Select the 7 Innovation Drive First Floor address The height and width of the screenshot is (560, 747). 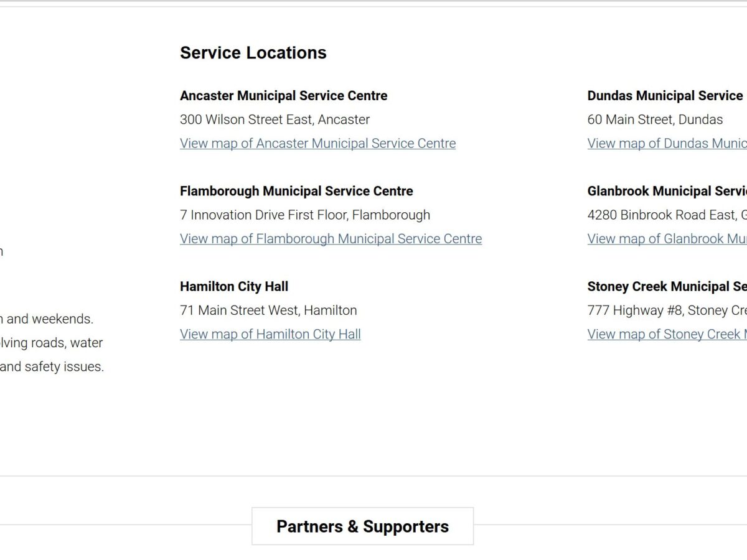pos(305,215)
